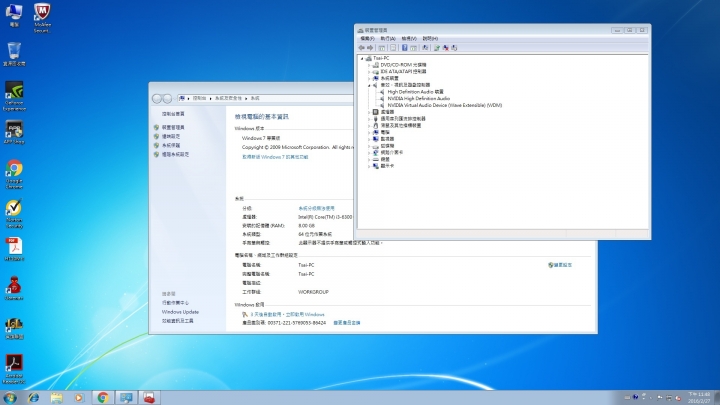Click the System window back button
The width and height of the screenshot is (720, 405).
click(157, 99)
